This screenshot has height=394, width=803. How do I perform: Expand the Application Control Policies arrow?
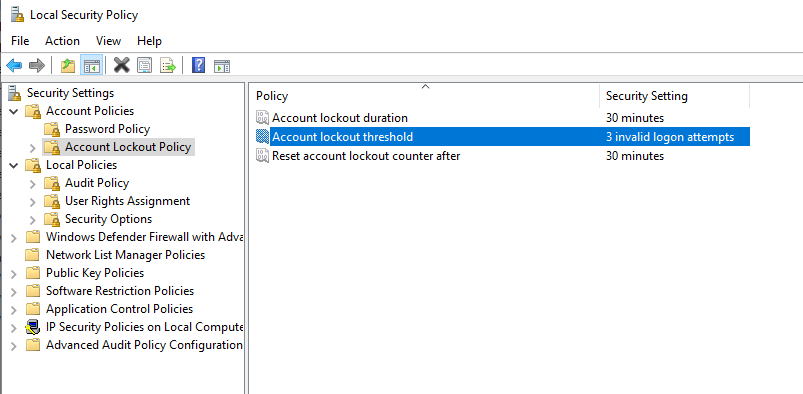pos(14,309)
